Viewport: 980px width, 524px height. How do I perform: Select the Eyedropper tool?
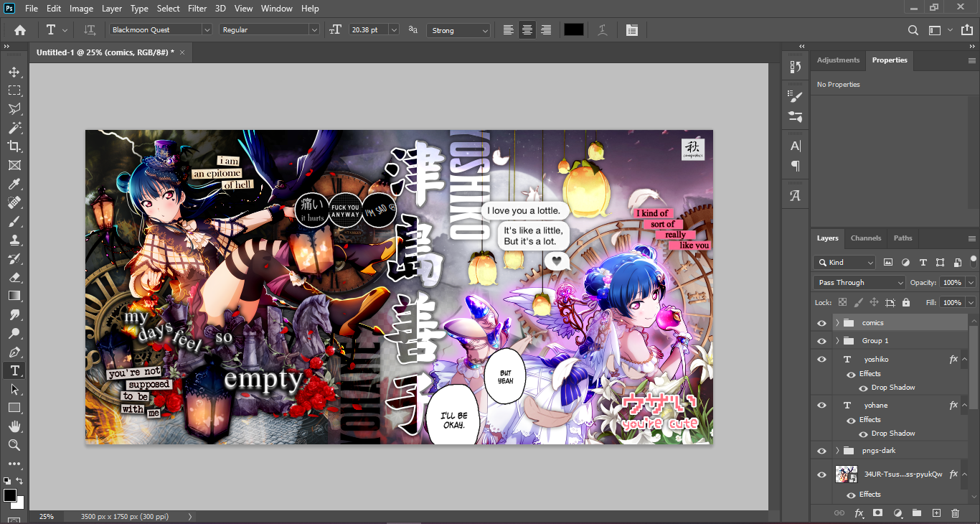coord(14,184)
